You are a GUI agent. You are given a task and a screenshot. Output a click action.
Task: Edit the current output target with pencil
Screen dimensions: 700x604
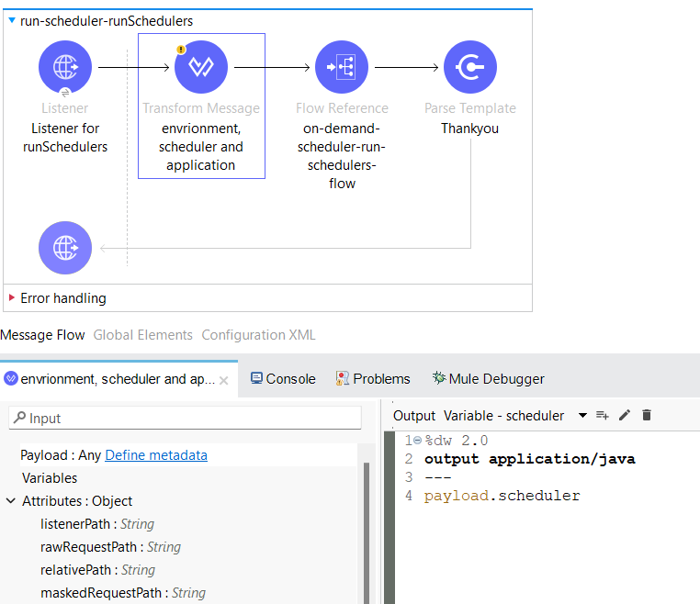[625, 416]
